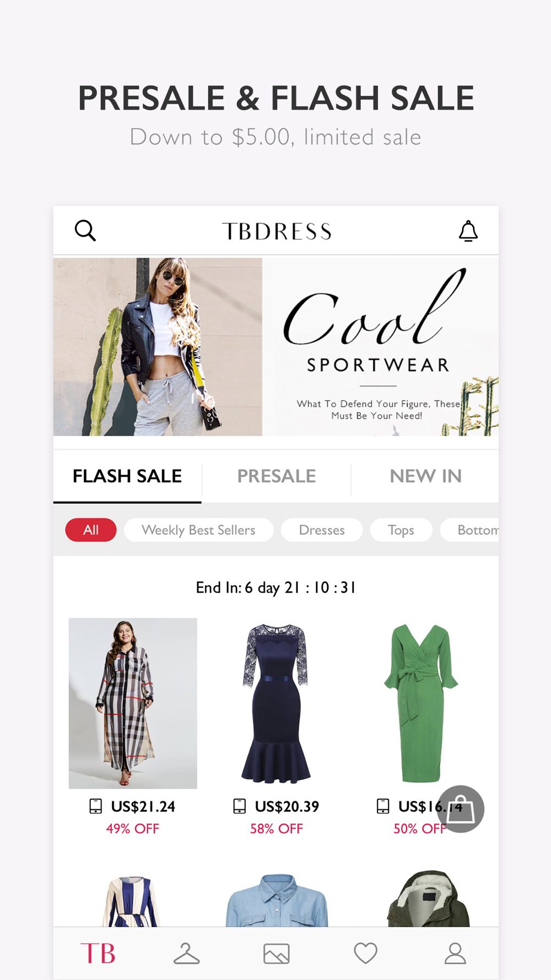Image resolution: width=551 pixels, height=980 pixels.
Task: Tap phone icon beside US$20.39 price
Action: [x=240, y=806]
